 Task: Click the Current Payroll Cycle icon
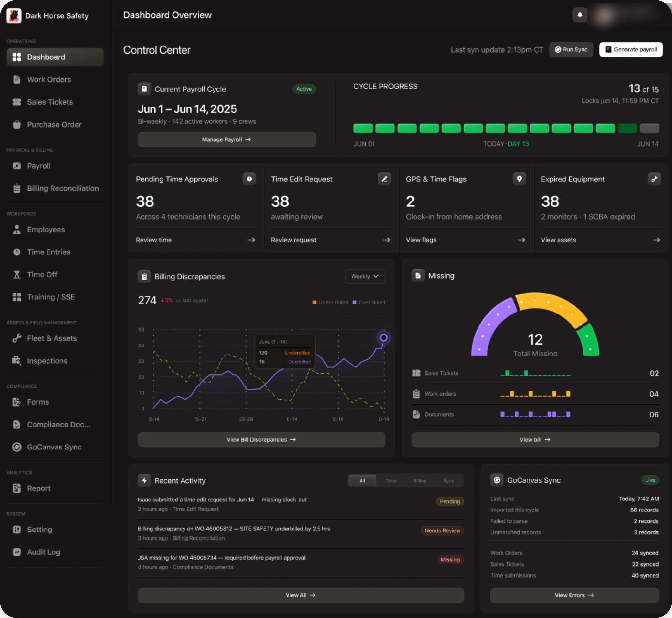(x=144, y=89)
